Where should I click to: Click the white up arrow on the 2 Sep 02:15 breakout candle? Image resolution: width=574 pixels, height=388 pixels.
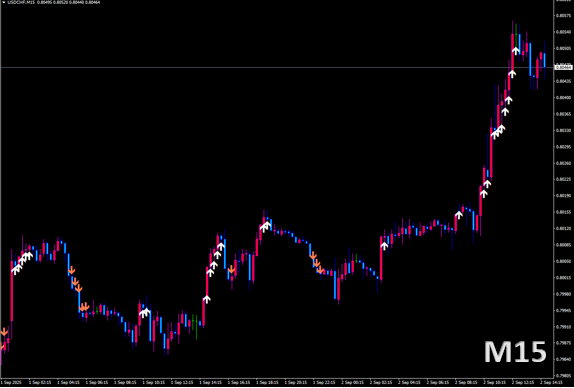click(x=384, y=246)
